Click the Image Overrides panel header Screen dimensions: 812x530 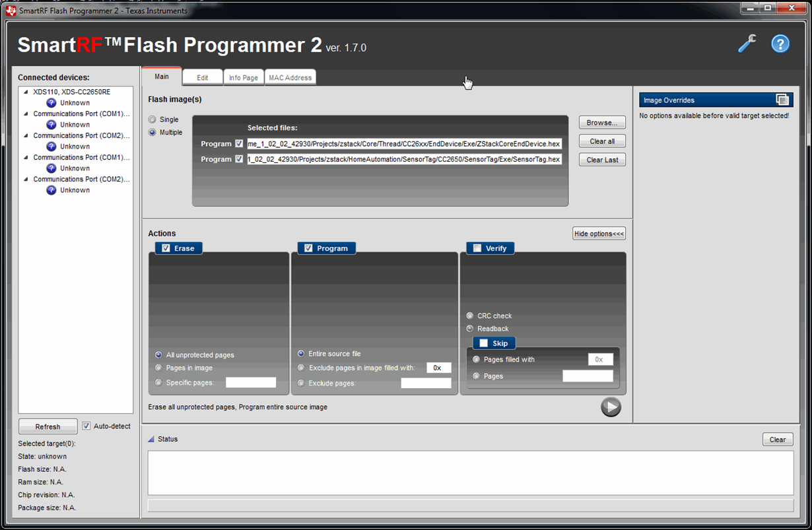(716, 100)
